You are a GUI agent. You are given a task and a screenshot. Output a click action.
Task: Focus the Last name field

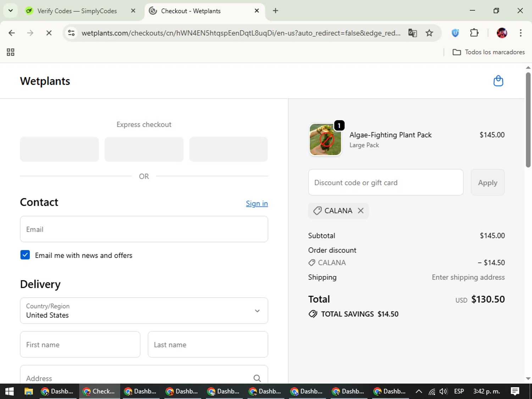pyautogui.click(x=208, y=344)
